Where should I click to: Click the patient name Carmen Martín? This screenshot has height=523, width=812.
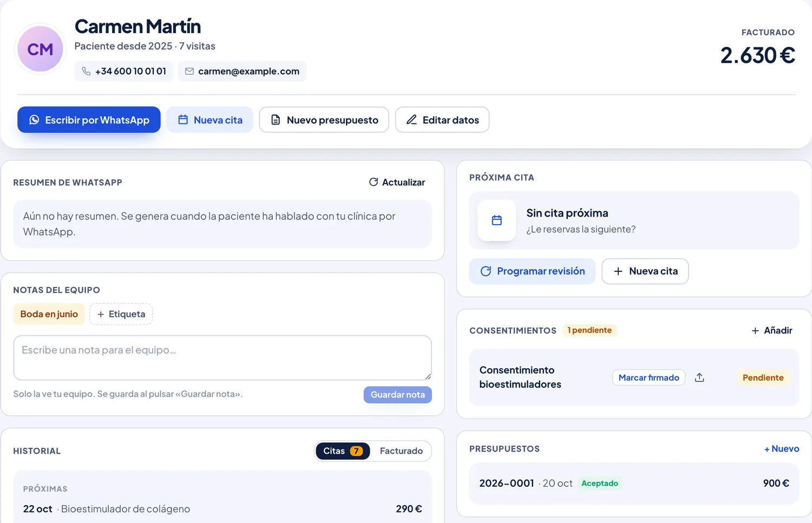coord(137,26)
